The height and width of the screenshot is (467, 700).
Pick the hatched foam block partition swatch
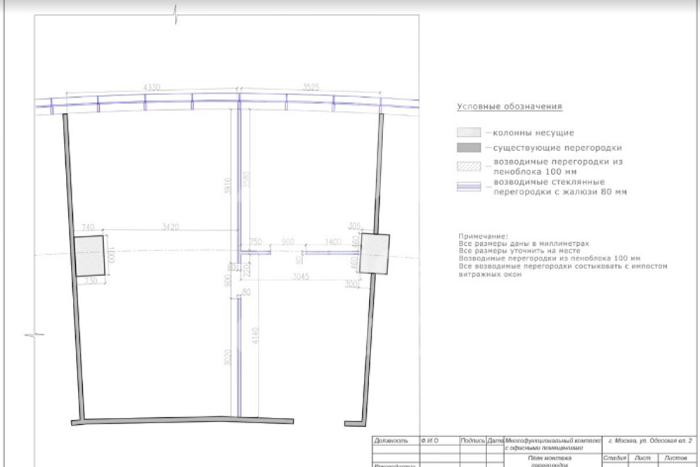[x=469, y=165]
